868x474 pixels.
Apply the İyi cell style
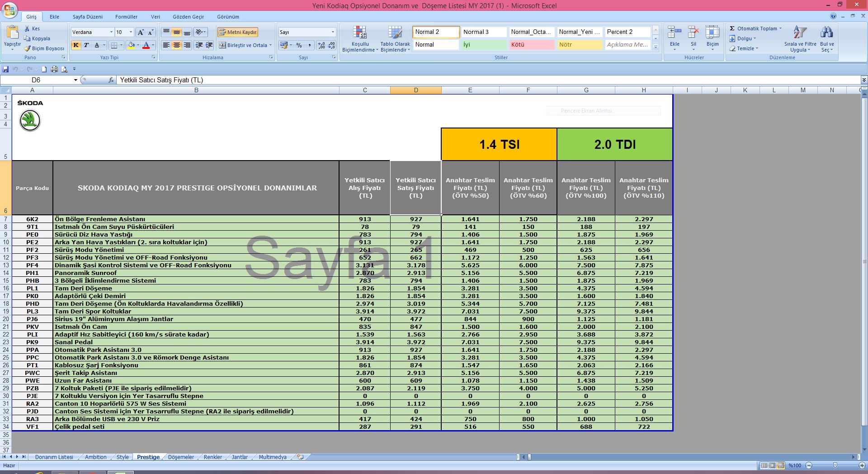coord(484,45)
